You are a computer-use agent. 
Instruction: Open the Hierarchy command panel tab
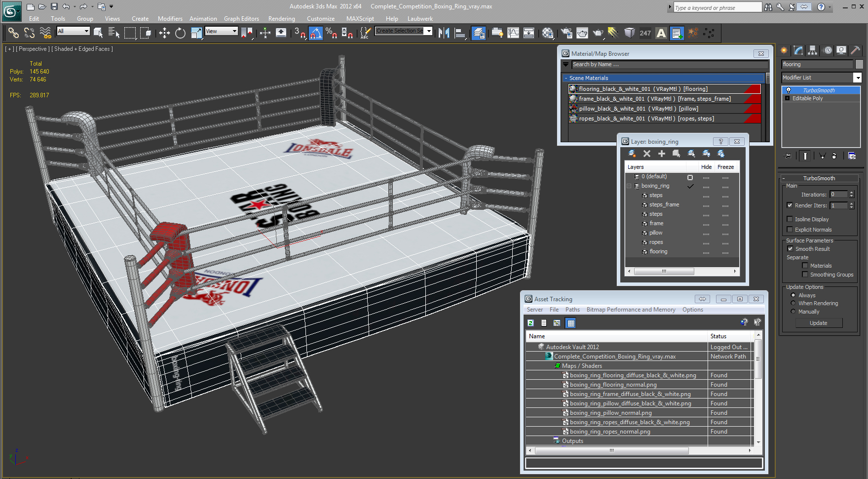click(812, 50)
